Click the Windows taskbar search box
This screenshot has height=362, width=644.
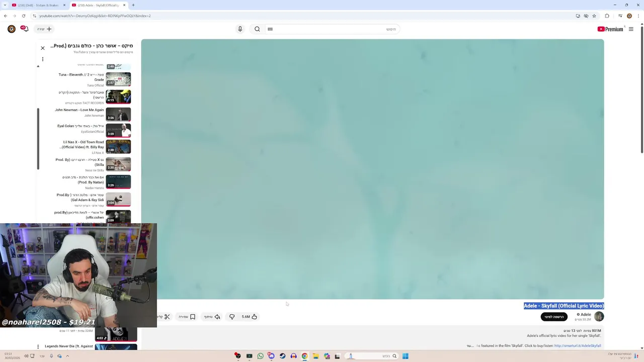click(371, 356)
